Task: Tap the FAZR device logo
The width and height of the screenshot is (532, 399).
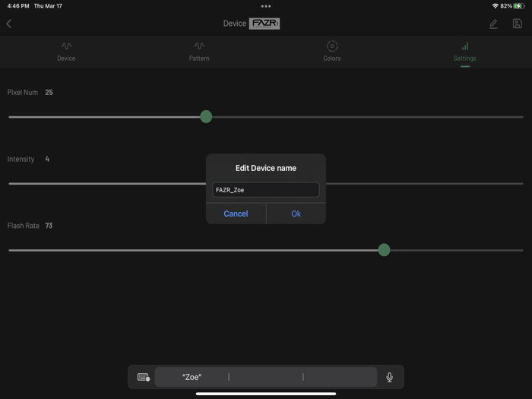Action: click(264, 24)
